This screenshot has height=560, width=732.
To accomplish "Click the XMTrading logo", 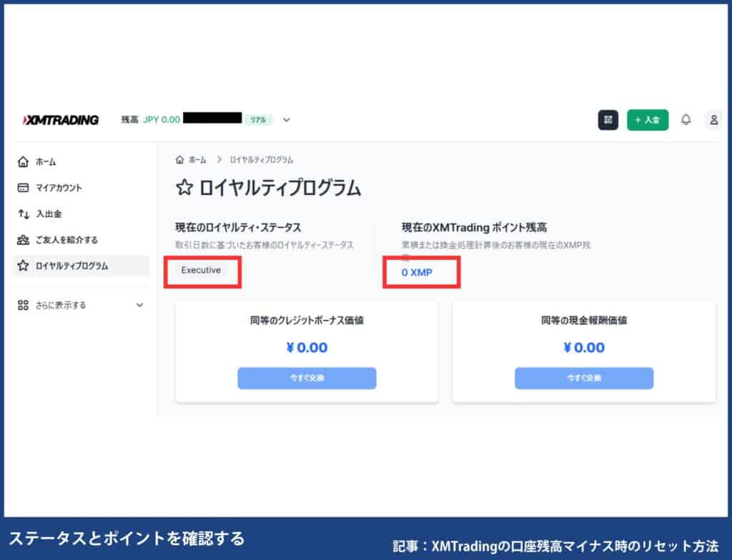I will coord(61,120).
